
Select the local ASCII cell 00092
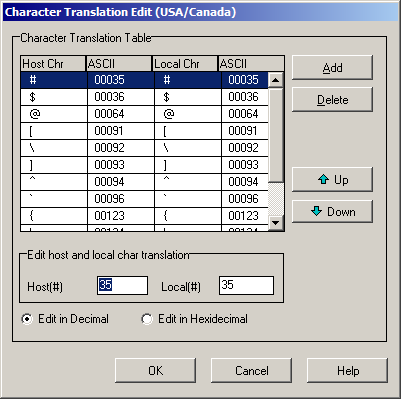pyautogui.click(x=245, y=148)
